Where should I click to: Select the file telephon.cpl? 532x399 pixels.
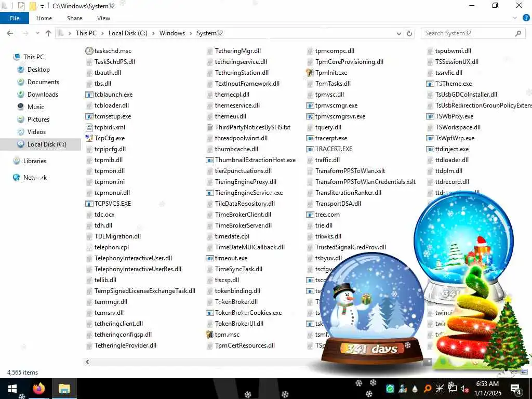pyautogui.click(x=112, y=247)
